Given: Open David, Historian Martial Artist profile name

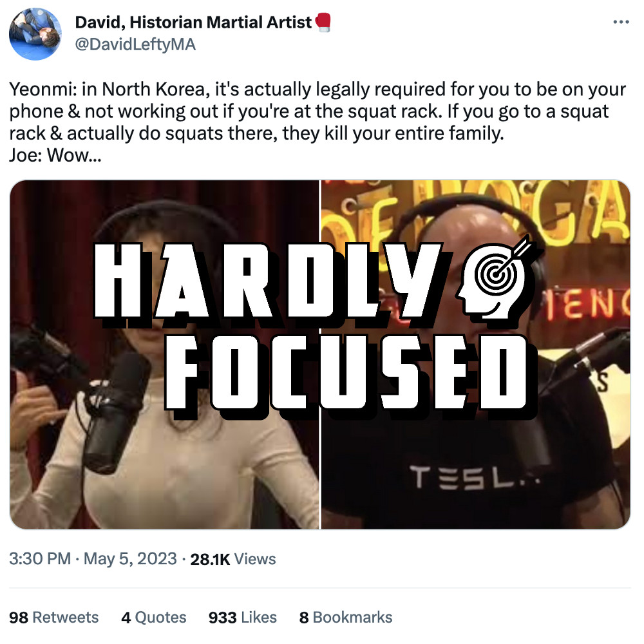Looking at the screenshot, I should [x=193, y=22].
